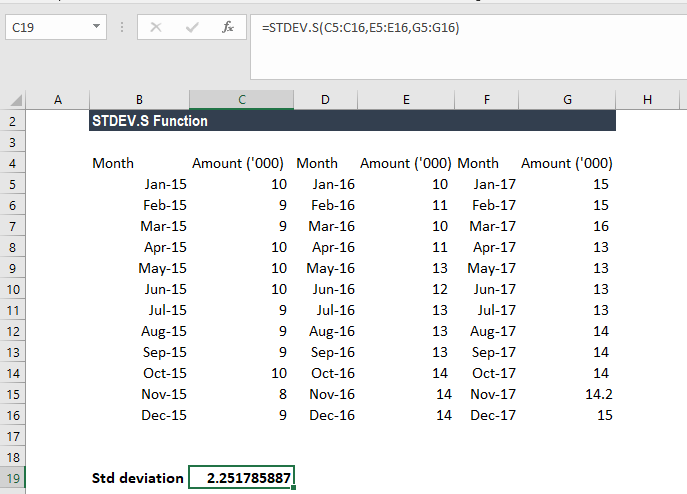The image size is (687, 494).
Task: Select row 19 header
Action: pos(13,478)
